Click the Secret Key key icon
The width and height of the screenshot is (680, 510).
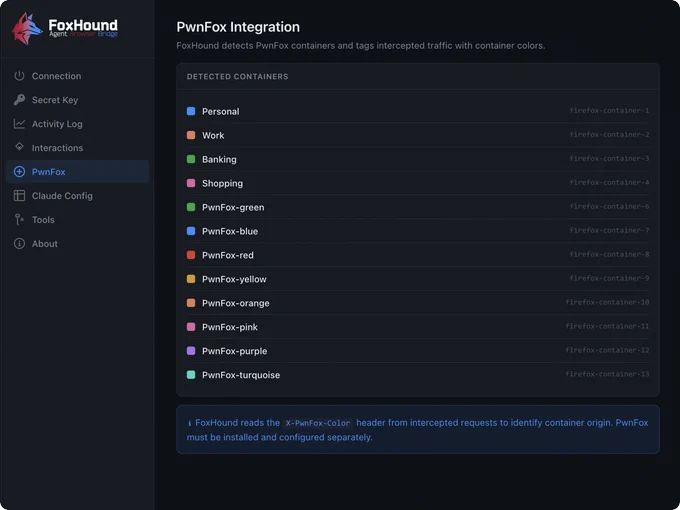click(19, 100)
